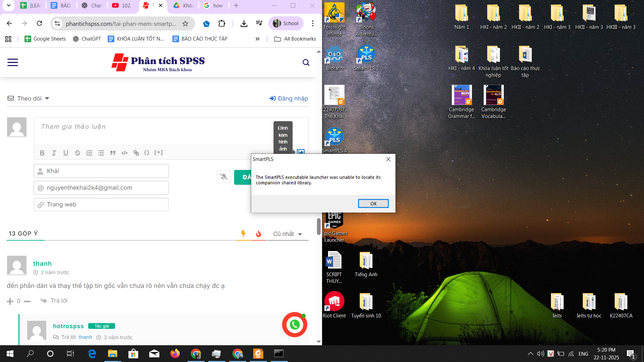Toggle strikethrough formatting in comment editor

77,153
